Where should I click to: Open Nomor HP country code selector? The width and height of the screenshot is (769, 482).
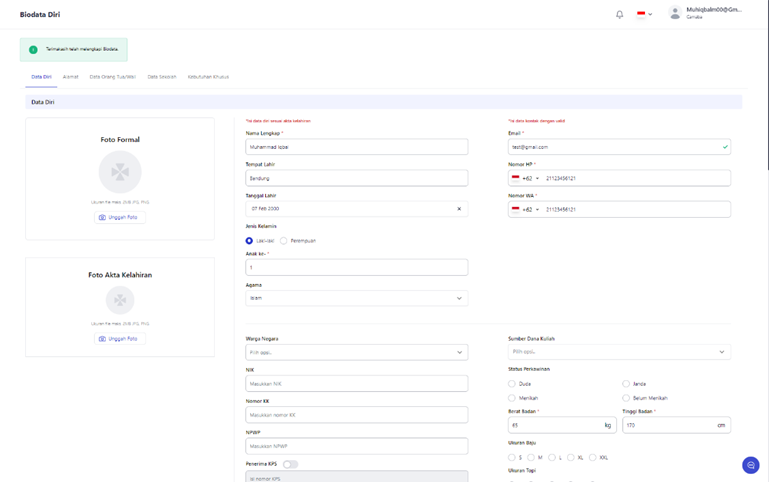pos(525,178)
